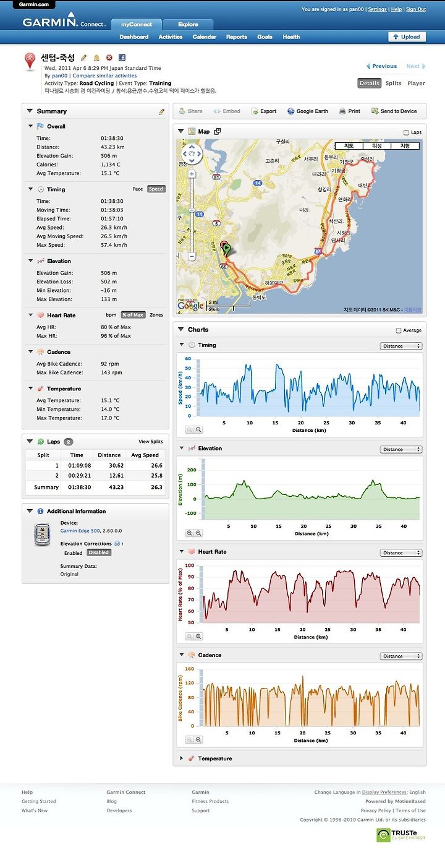Click the red delete activity icon
The width and height of the screenshot is (445, 868).
coord(109,58)
